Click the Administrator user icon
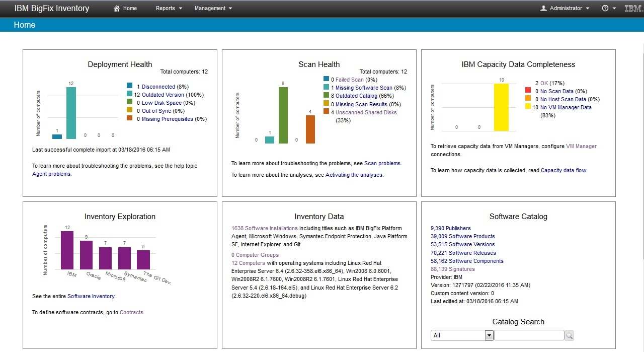The image size is (644, 352). pos(543,8)
